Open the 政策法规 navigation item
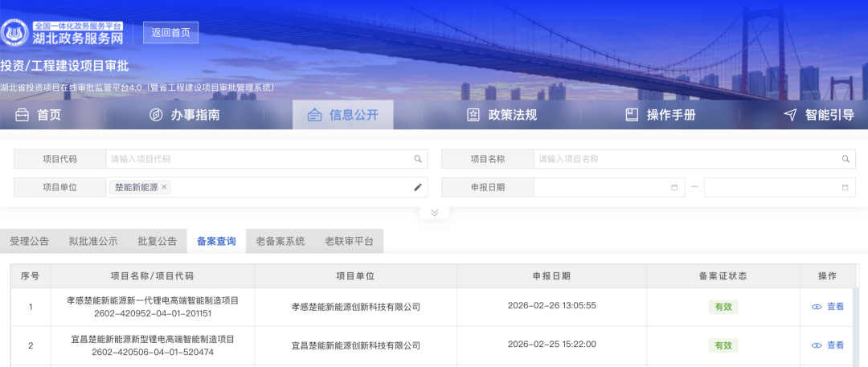The image size is (868, 367). 502,115
